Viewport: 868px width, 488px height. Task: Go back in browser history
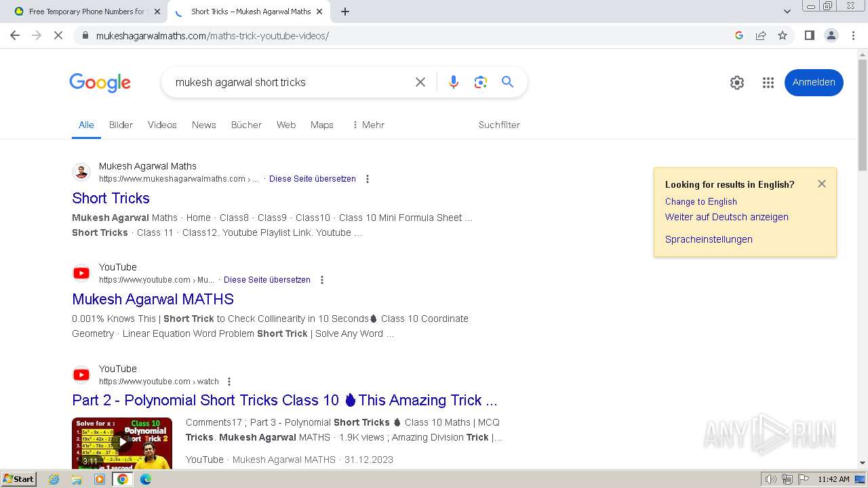click(x=15, y=35)
